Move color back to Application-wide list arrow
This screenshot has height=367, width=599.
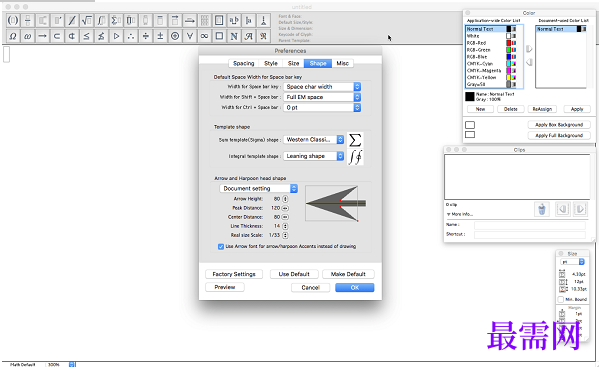coord(529,62)
